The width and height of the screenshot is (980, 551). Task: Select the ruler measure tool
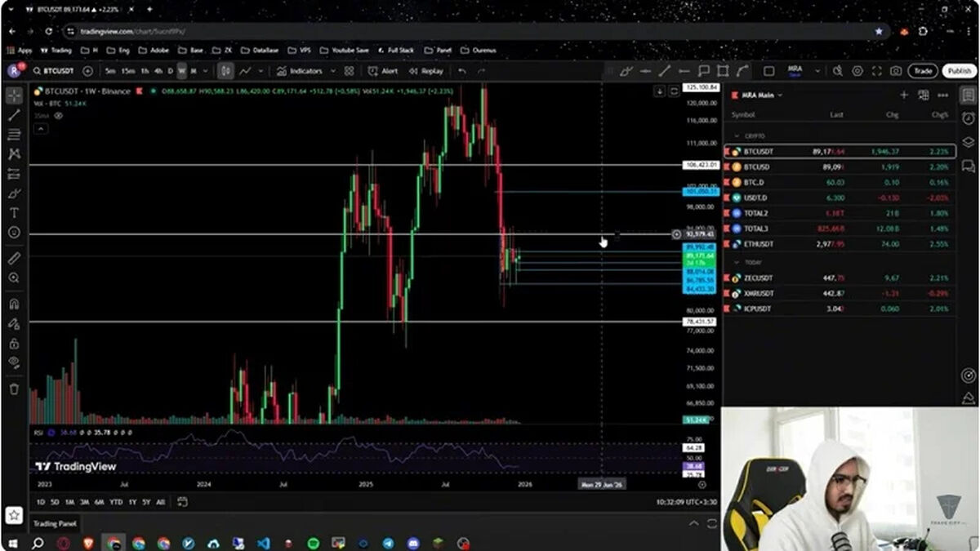coord(14,258)
